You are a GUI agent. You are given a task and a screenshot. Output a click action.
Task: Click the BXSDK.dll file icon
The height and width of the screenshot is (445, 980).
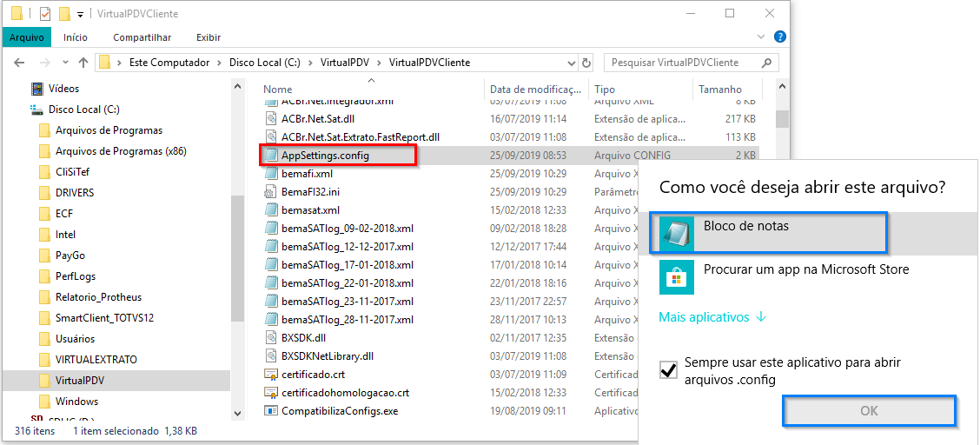(x=270, y=337)
